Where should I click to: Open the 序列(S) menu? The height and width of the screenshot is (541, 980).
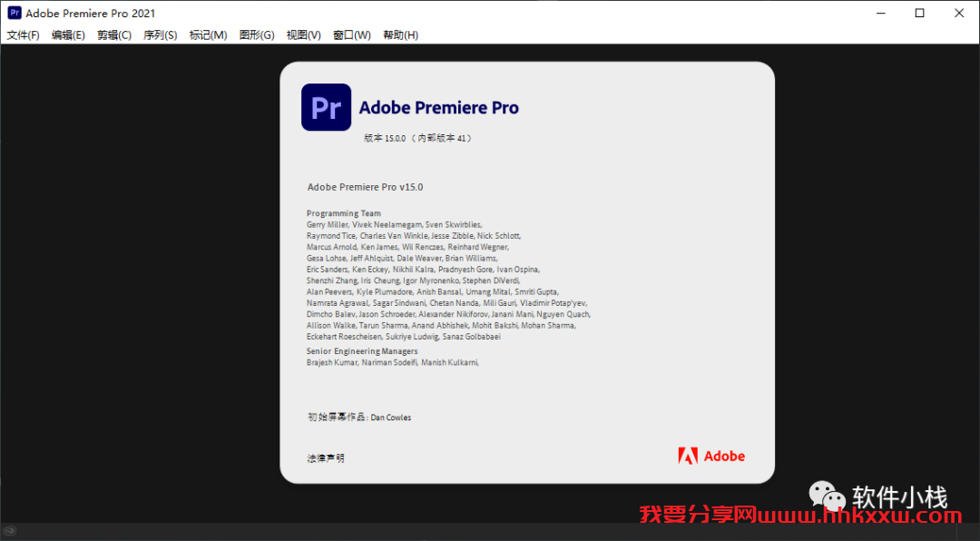pyautogui.click(x=160, y=35)
